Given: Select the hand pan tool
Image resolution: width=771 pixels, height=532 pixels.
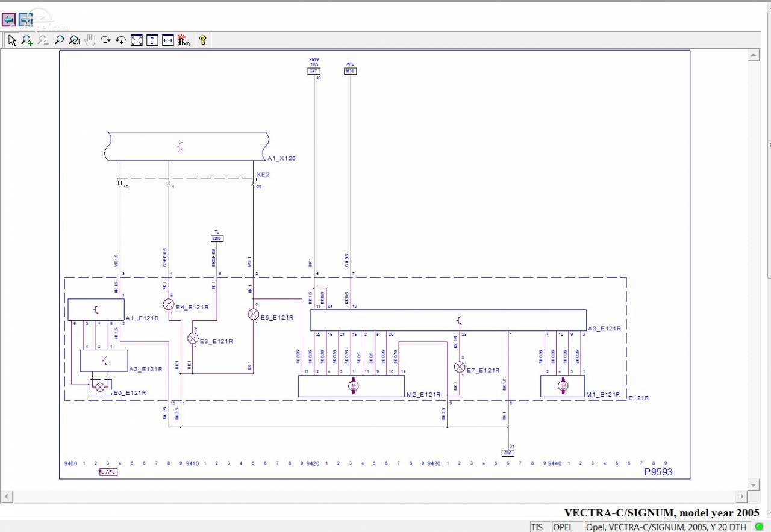Looking at the screenshot, I should [x=90, y=40].
